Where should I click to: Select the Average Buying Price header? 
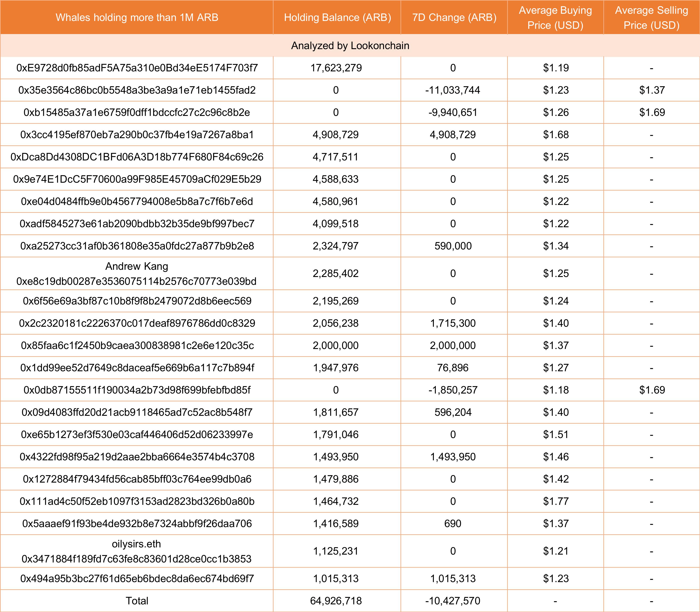click(x=555, y=18)
